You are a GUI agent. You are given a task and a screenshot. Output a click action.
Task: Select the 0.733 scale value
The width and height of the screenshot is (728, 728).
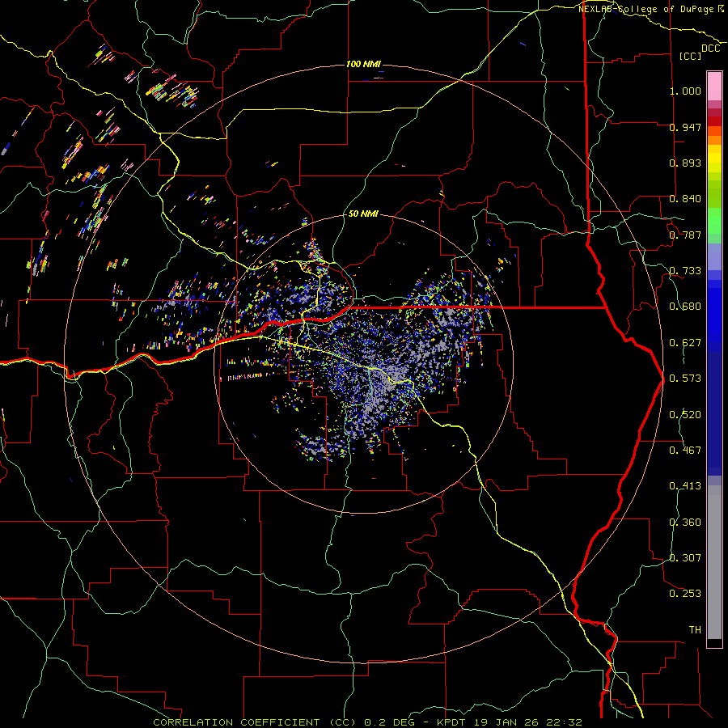coord(685,271)
